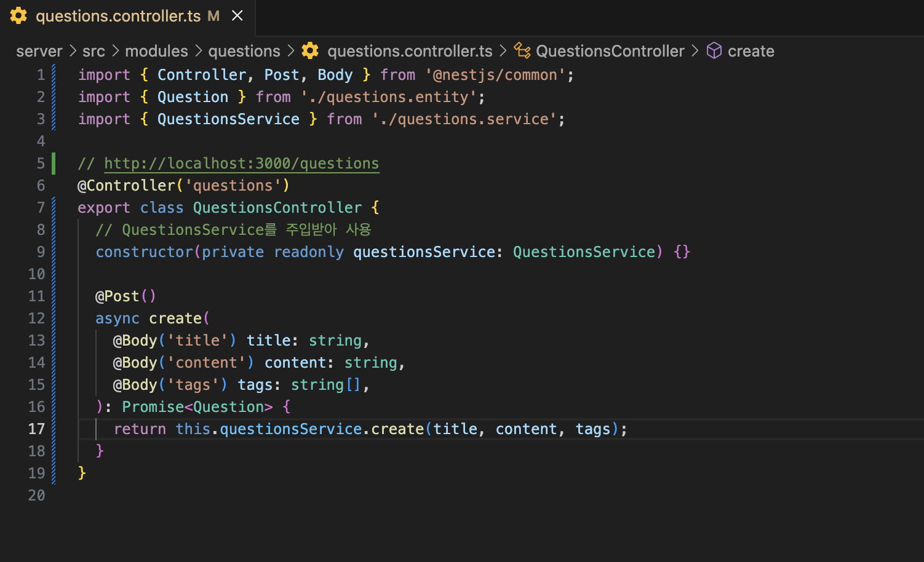Click the green added-line marker at line 5
Viewport: 924px width, 562px height.
pos(54,164)
